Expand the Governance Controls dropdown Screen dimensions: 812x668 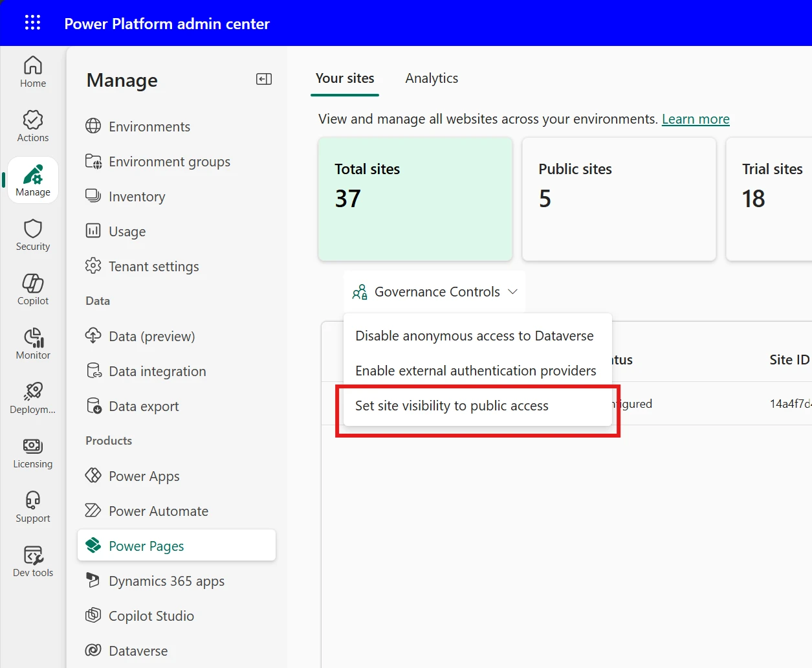[x=435, y=292]
